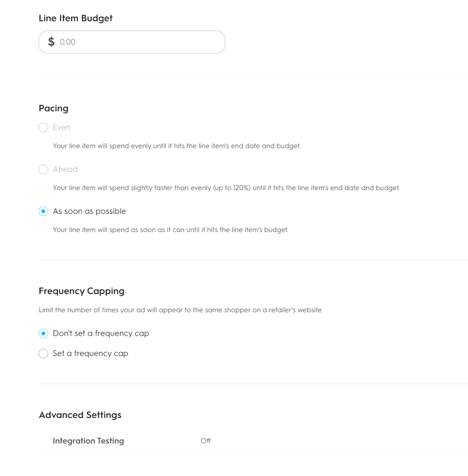The image size is (468, 476).
Task: Click the Advanced Settings heading
Action: click(80, 415)
